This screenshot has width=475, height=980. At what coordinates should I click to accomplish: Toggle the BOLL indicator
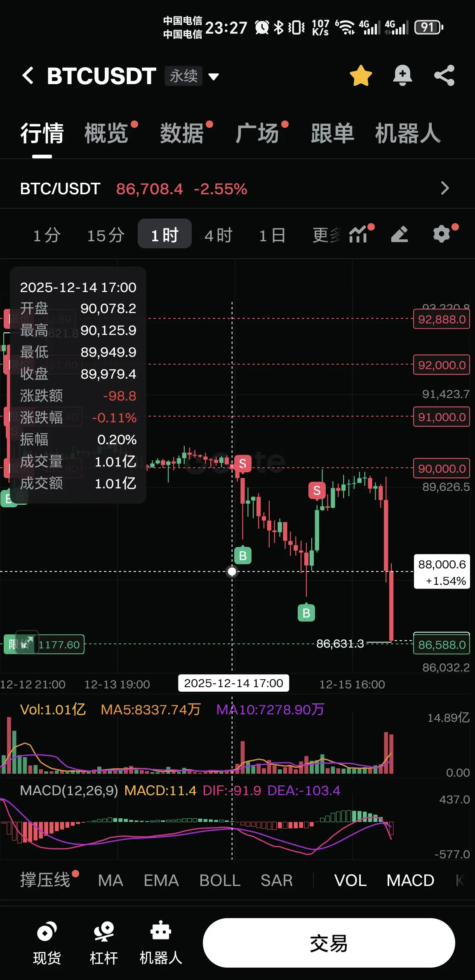tap(220, 880)
